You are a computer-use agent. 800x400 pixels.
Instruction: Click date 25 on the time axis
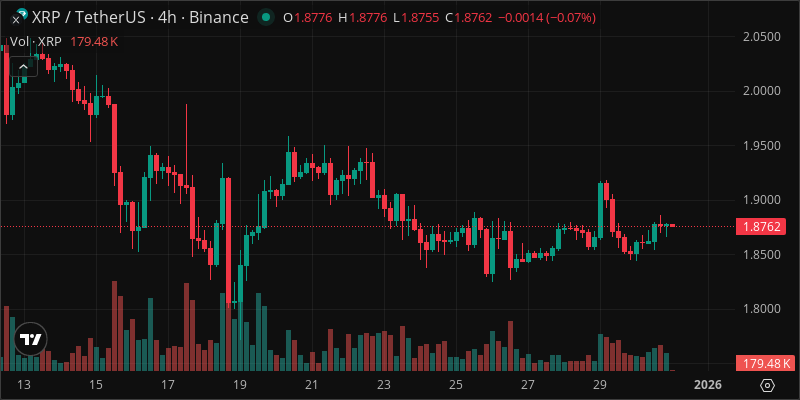456,384
